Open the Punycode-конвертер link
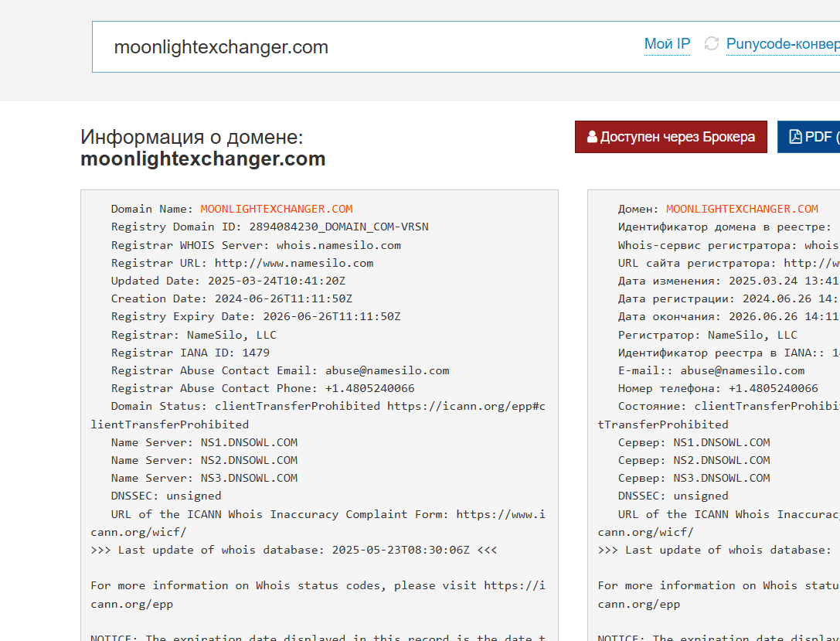840x641 pixels. click(783, 44)
